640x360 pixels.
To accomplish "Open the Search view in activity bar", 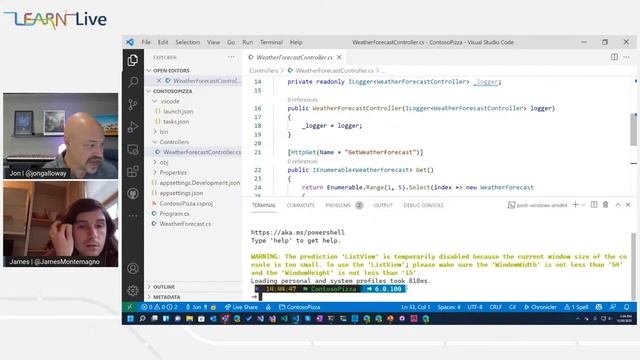I will click(133, 82).
